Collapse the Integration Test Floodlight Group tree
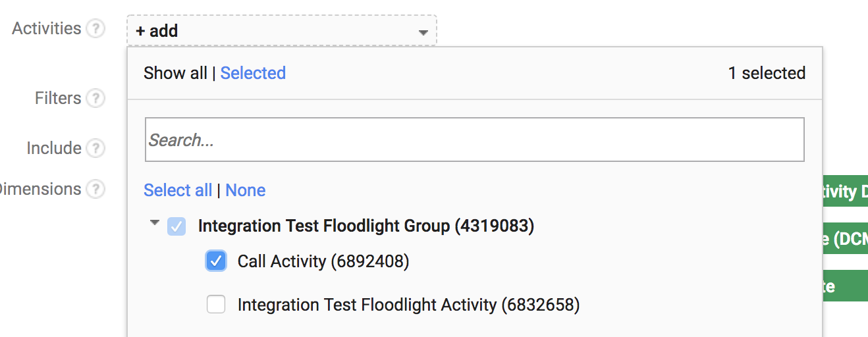 (155, 223)
